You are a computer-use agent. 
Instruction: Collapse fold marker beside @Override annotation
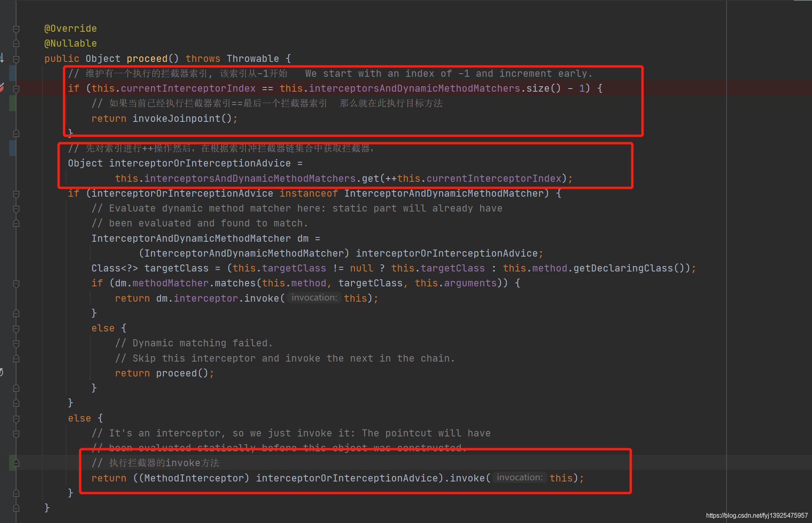pos(16,29)
